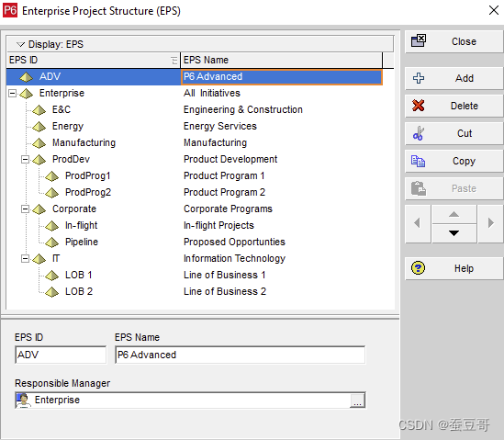
Task: Indent EPS node with right arrow
Action: (490, 223)
